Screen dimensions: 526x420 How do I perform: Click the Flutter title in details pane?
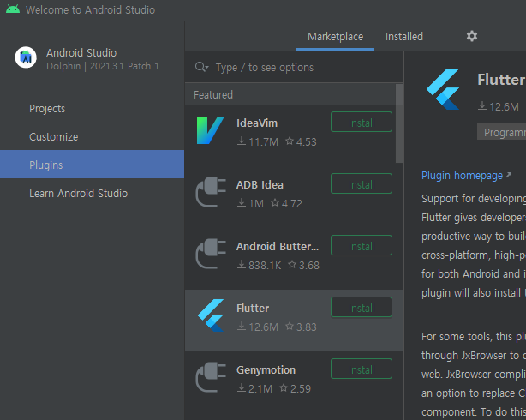click(501, 80)
